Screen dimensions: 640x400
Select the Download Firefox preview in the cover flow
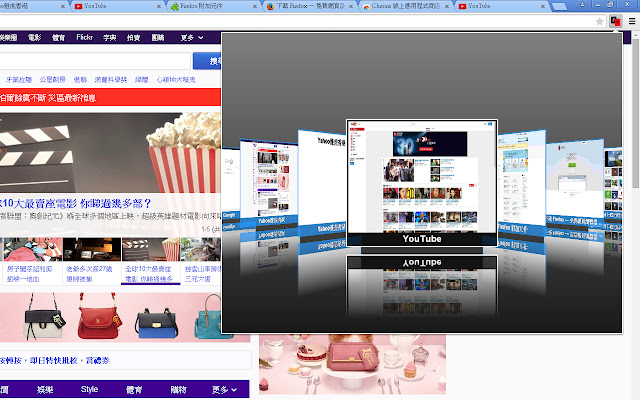coord(575,184)
